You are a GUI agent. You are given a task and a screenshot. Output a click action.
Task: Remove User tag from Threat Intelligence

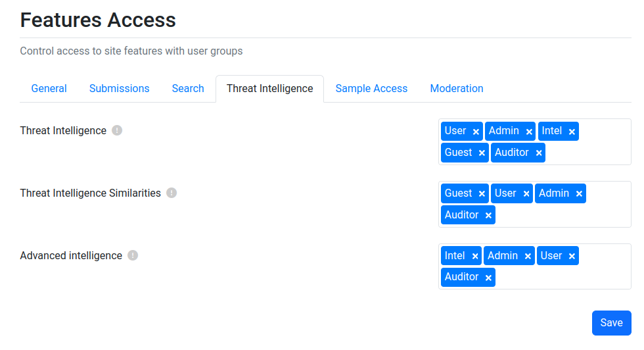coord(476,132)
